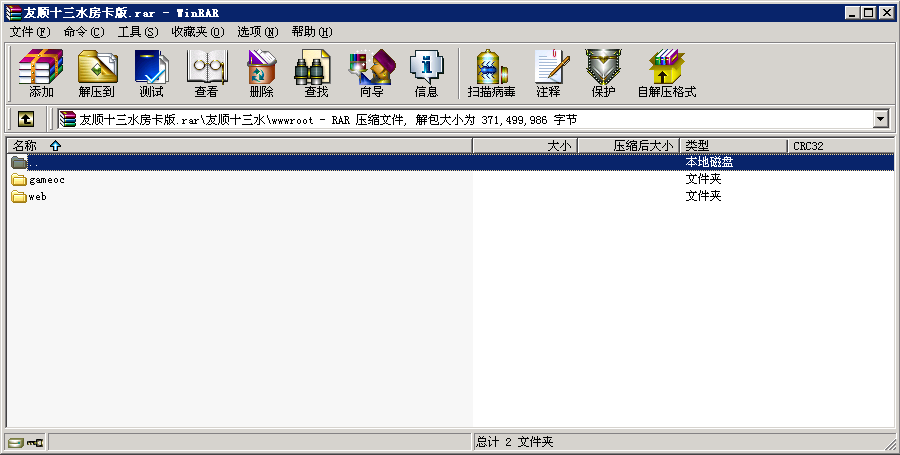This screenshot has height=455, width=900.
Task: Click the 解压到 (Extract To) icon
Action: 97,73
